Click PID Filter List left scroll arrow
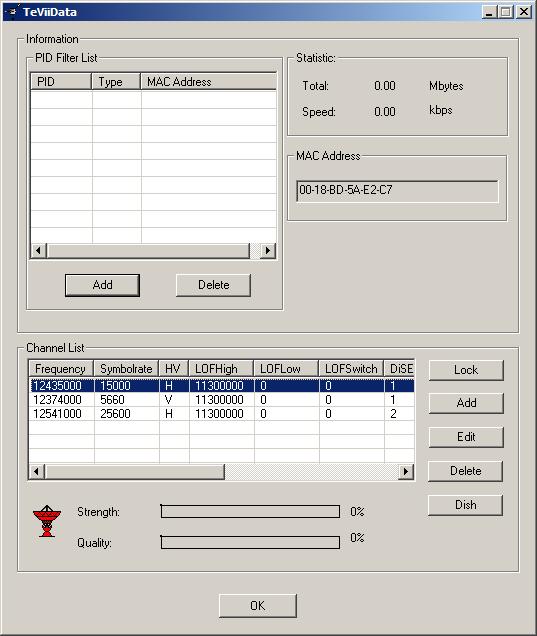537x636 pixels. coord(39,250)
